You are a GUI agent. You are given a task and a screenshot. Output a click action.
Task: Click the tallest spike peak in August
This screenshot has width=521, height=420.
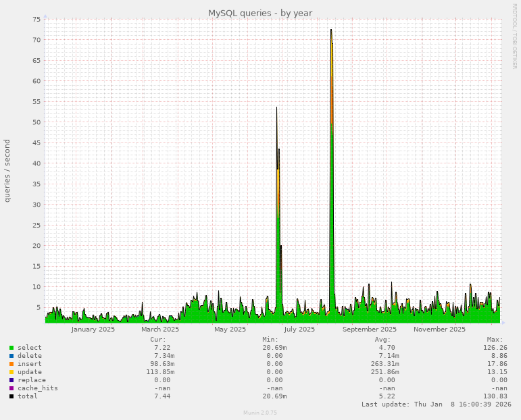(x=331, y=30)
